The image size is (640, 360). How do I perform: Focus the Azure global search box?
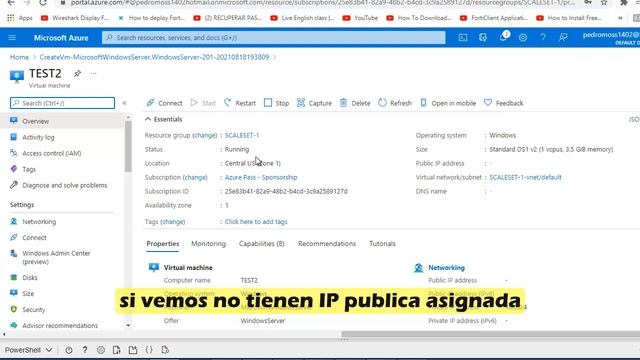click(273, 38)
